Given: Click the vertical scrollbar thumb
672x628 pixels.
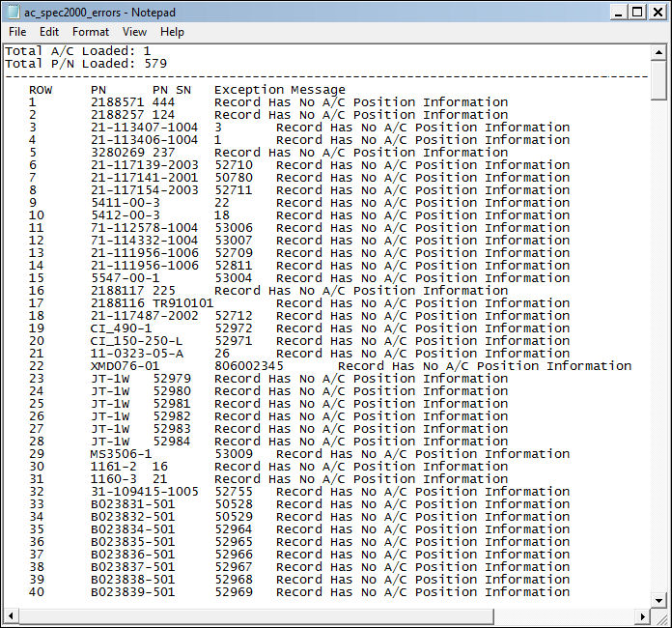Looking at the screenshot, I should coord(658,80).
